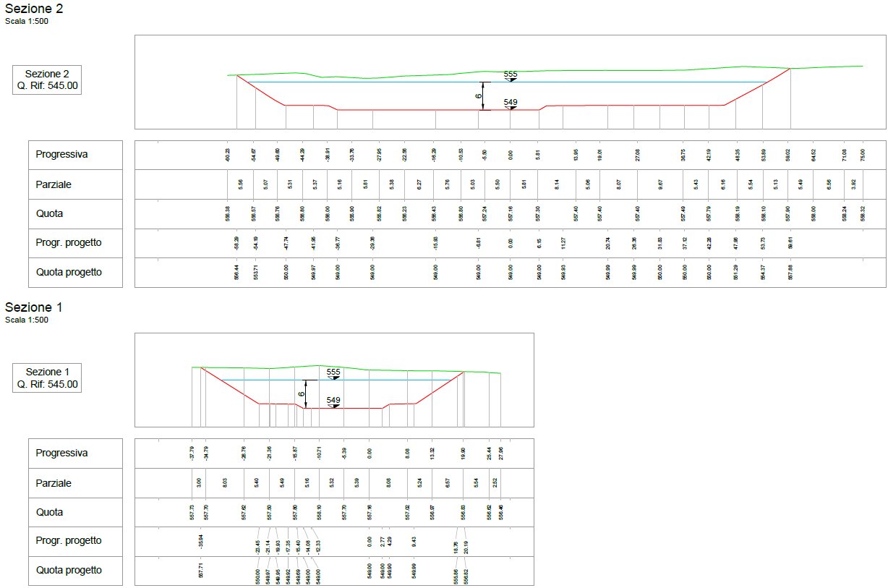Pick the depth dimension arrow in Sezione 2
The width and height of the screenshot is (888, 588).
coord(482,95)
